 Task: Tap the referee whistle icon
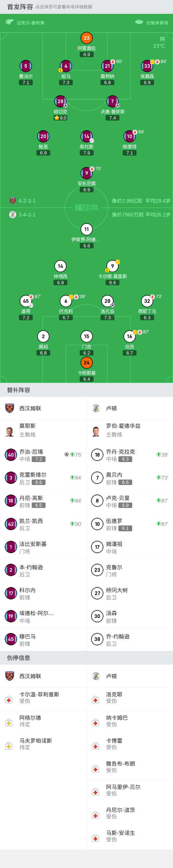coord(9,22)
